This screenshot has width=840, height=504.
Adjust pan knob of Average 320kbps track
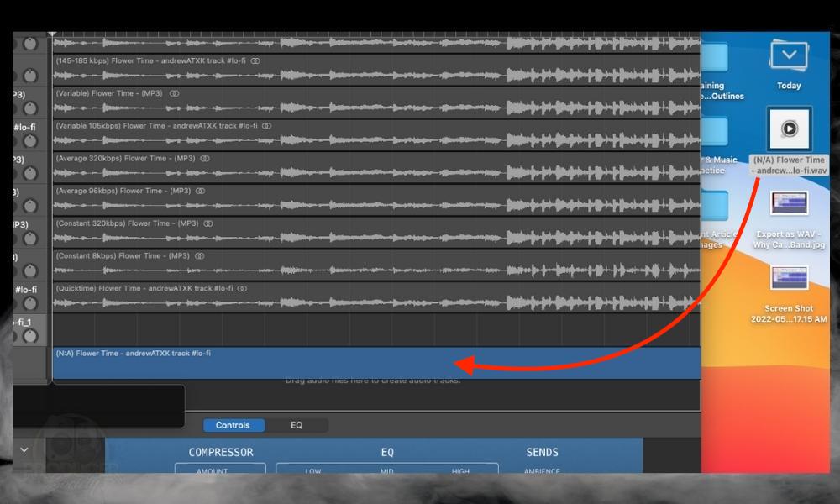30,174
